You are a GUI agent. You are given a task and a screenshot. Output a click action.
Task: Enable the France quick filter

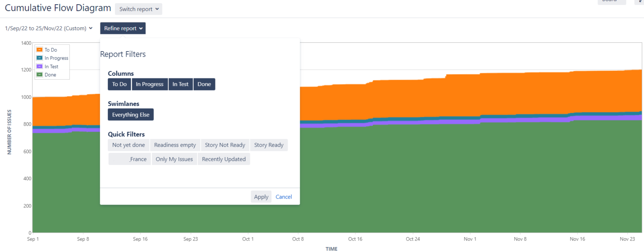tap(130, 159)
